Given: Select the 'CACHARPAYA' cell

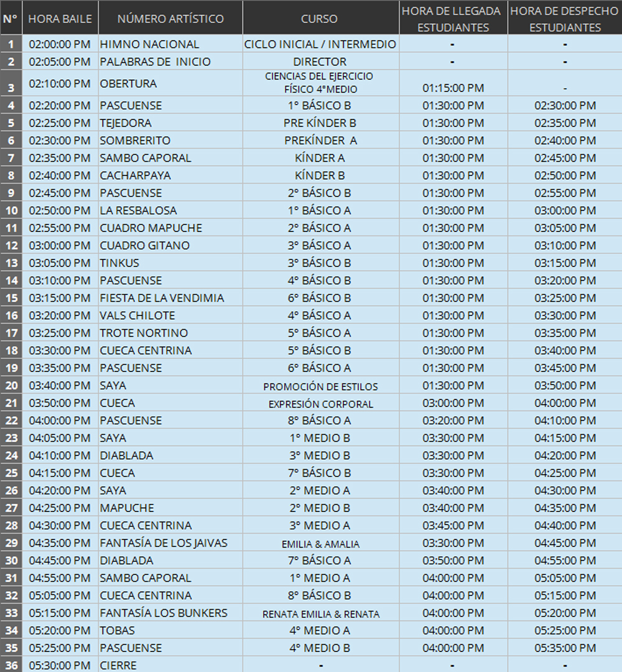Looking at the screenshot, I should [x=170, y=175].
